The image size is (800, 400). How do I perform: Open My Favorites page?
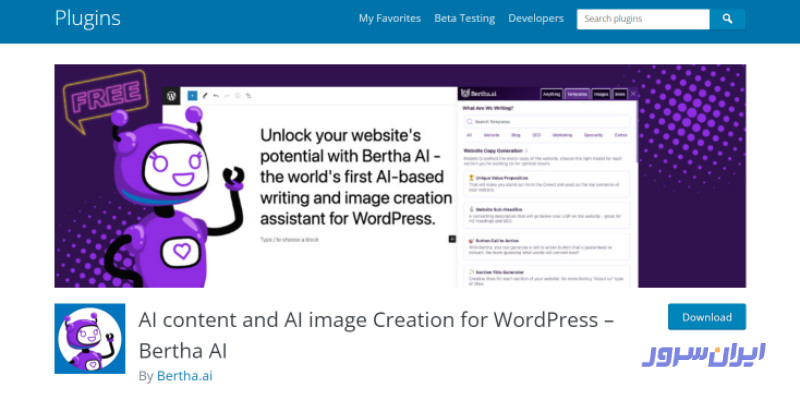coord(390,18)
